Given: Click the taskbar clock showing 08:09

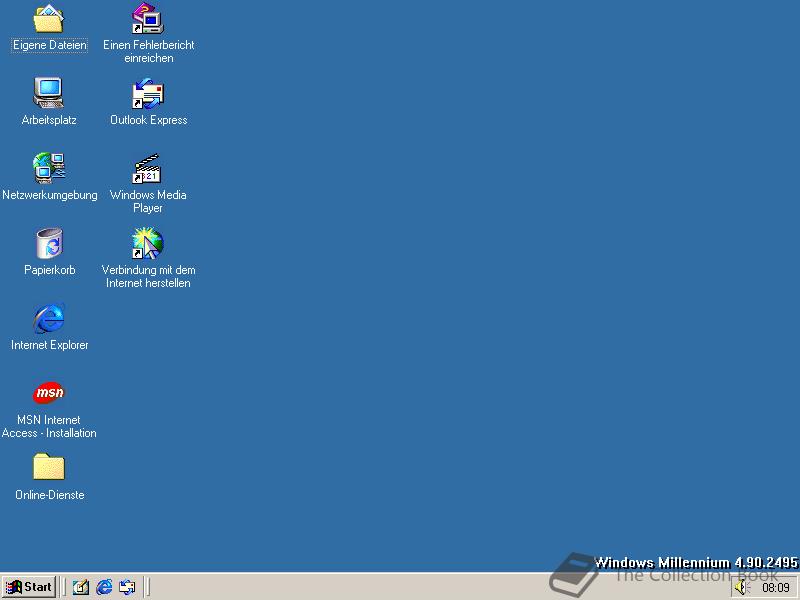Looking at the screenshot, I should tap(776, 588).
